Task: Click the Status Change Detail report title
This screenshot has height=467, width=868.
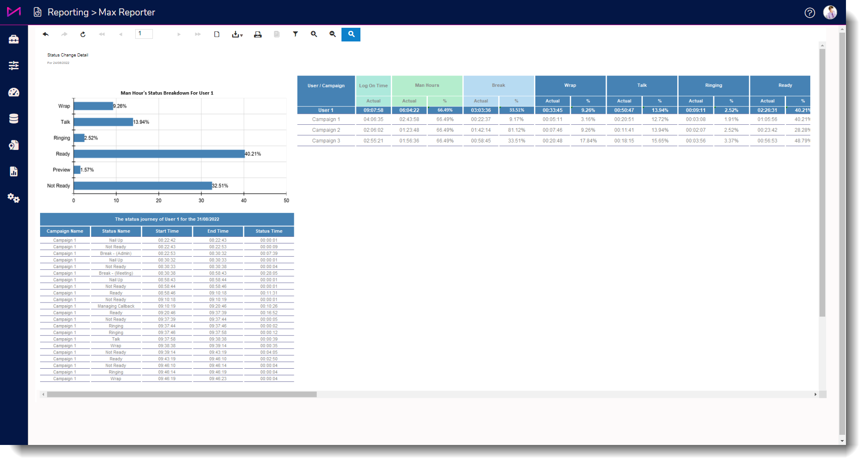Action: click(68, 55)
